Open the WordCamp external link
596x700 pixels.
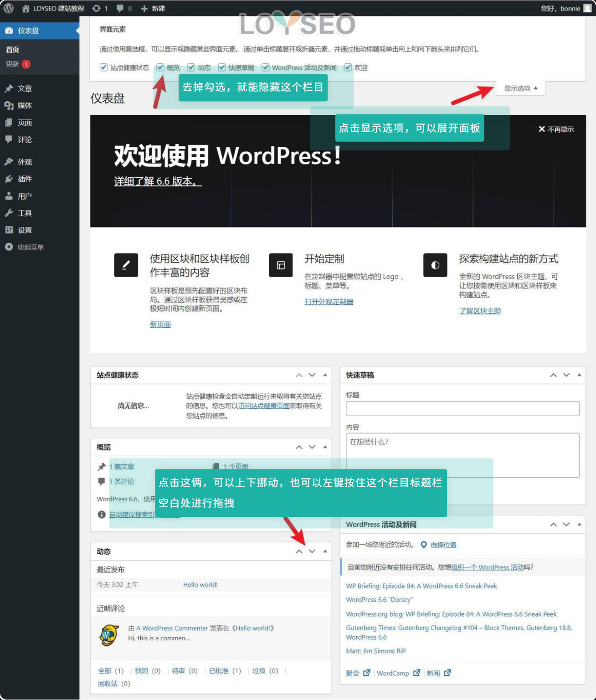click(x=398, y=673)
